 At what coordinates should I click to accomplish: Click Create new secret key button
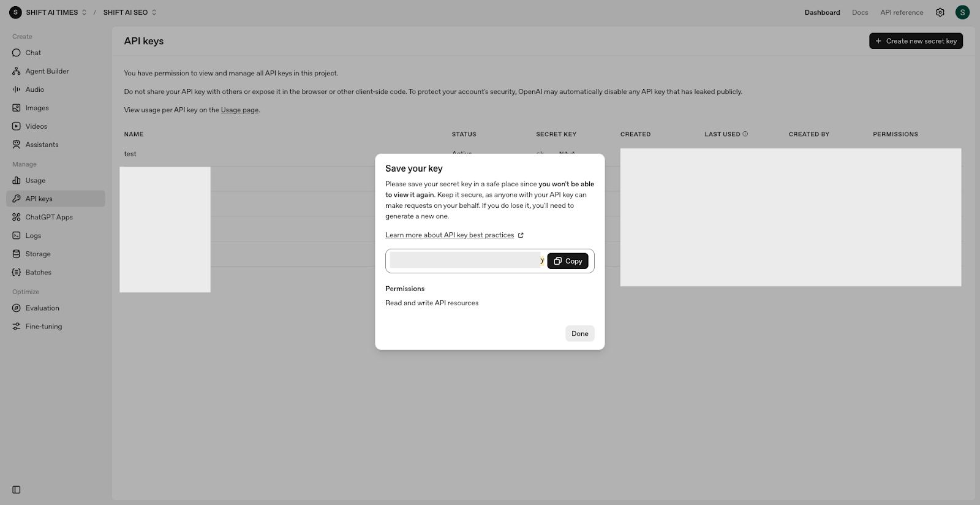916,41
